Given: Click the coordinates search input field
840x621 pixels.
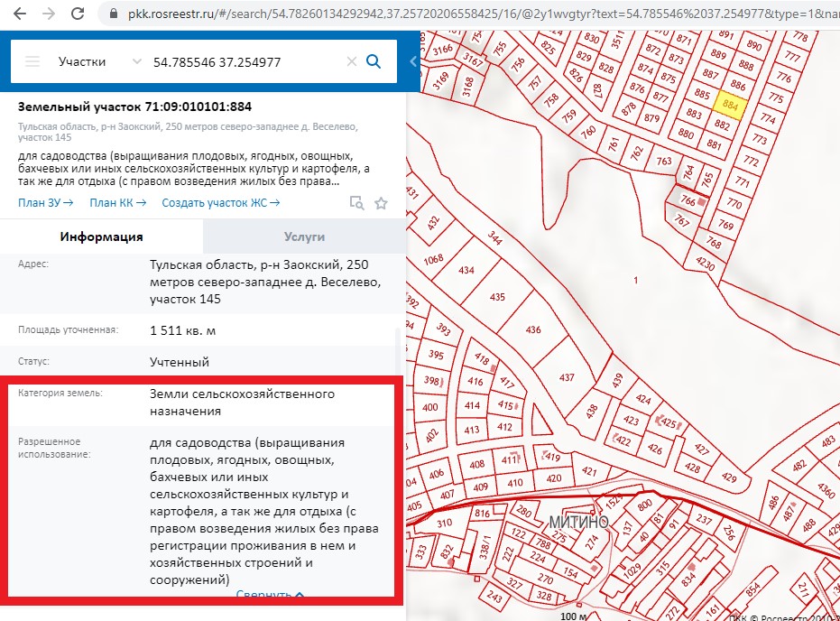Looking at the screenshot, I should tap(244, 61).
